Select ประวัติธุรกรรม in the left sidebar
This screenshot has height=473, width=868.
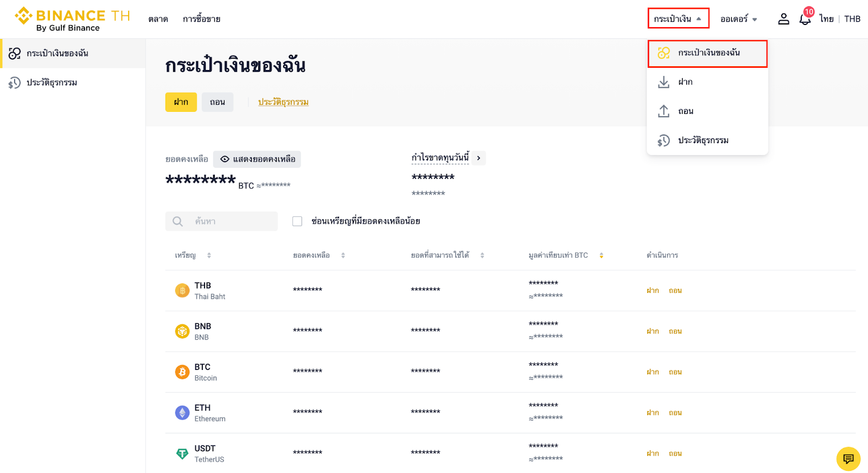click(x=52, y=82)
